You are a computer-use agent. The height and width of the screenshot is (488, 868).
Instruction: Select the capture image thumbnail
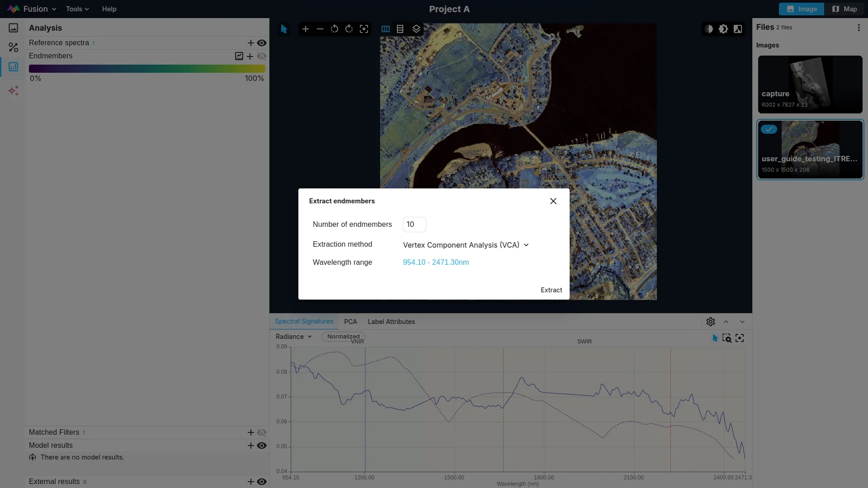[x=810, y=84]
